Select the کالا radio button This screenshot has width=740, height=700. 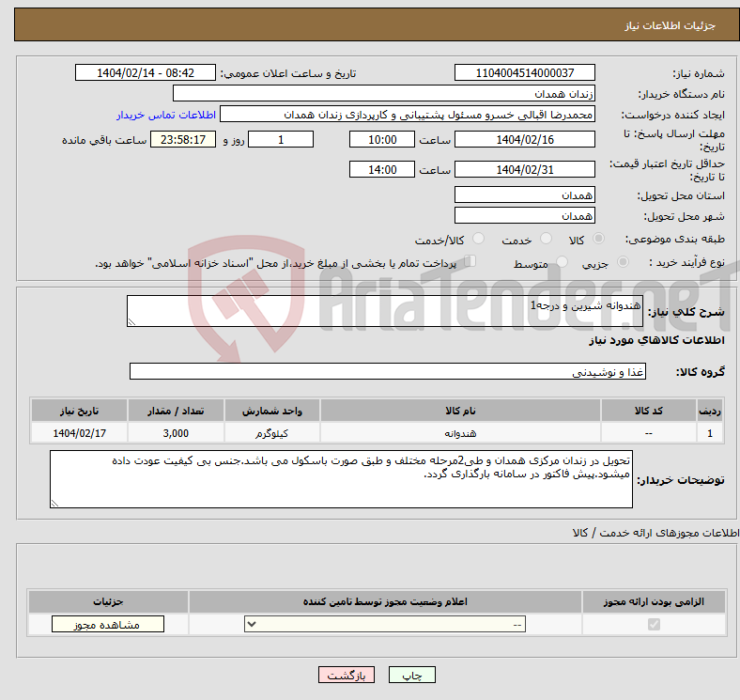[x=599, y=240]
